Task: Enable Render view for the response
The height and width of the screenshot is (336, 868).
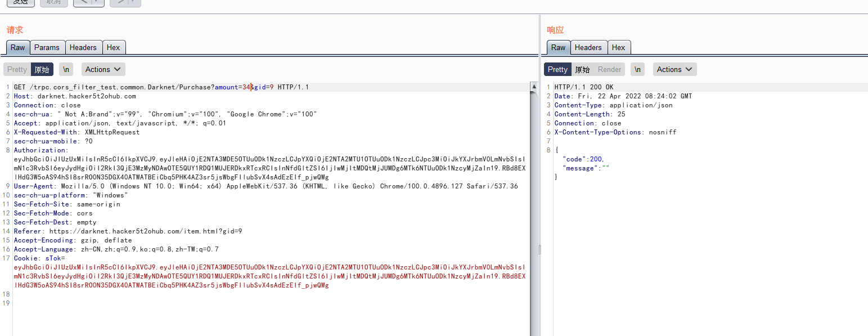Action: coord(610,69)
